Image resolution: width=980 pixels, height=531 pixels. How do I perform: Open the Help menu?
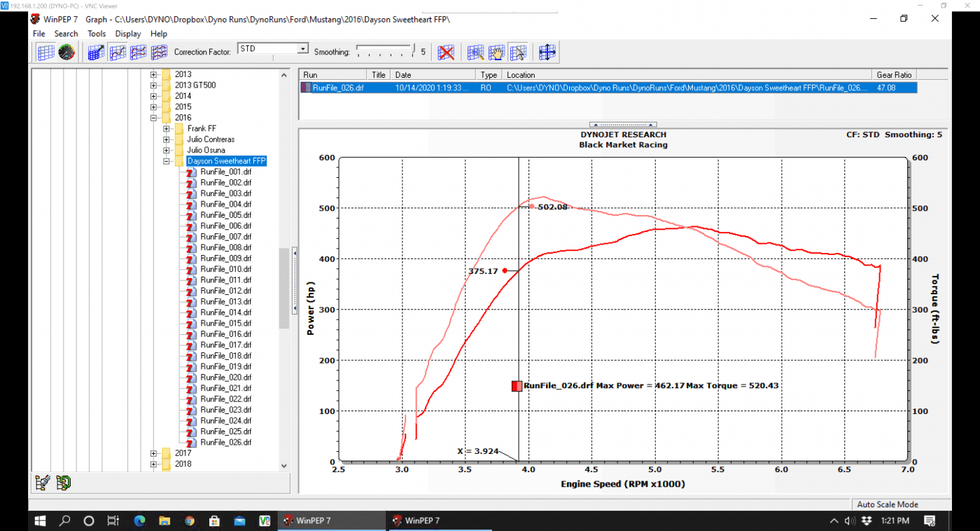159,34
